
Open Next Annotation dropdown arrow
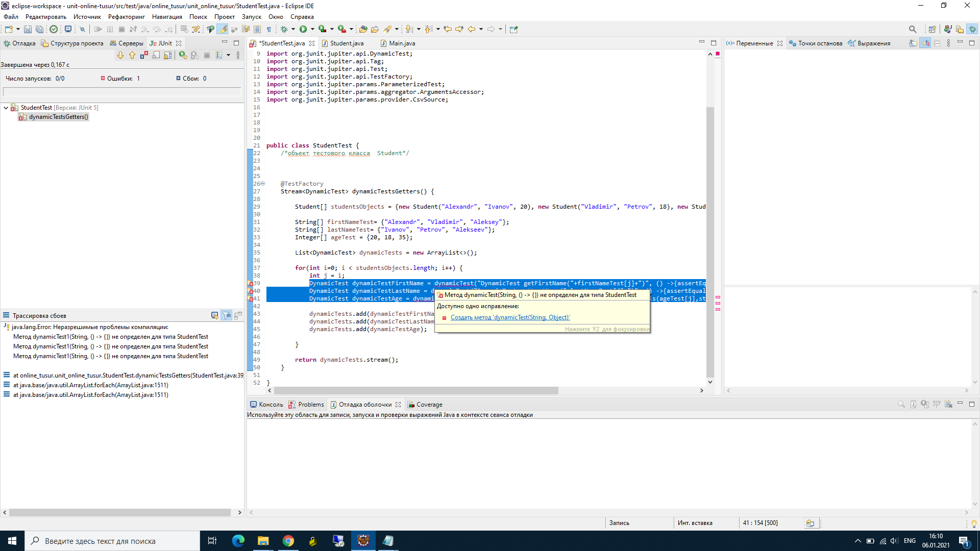tap(419, 29)
